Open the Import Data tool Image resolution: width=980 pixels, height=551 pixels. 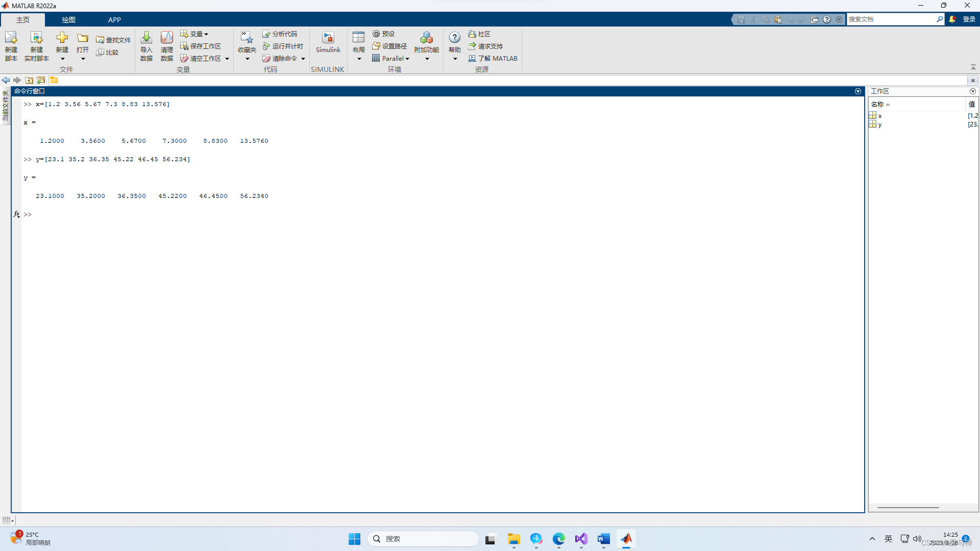coord(146,38)
